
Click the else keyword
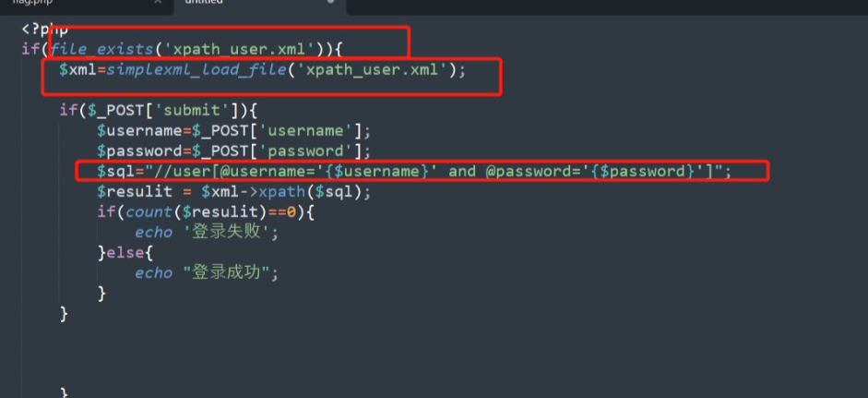(x=125, y=253)
